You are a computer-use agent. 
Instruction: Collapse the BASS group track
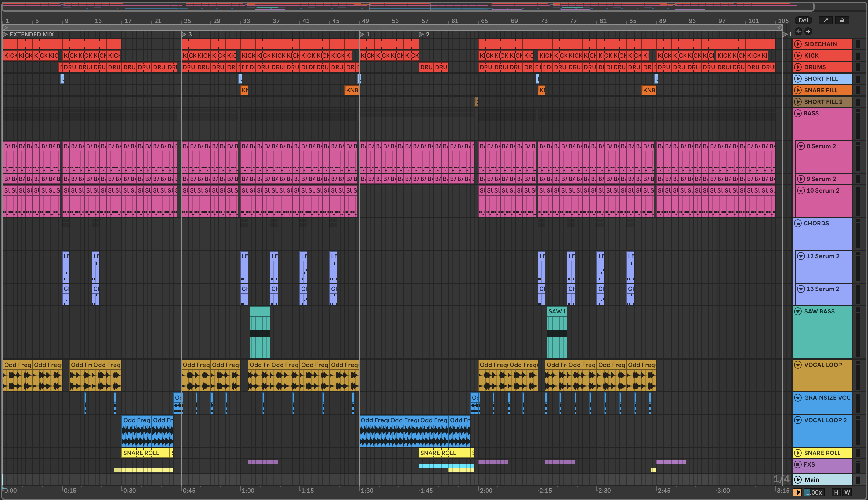tap(798, 113)
